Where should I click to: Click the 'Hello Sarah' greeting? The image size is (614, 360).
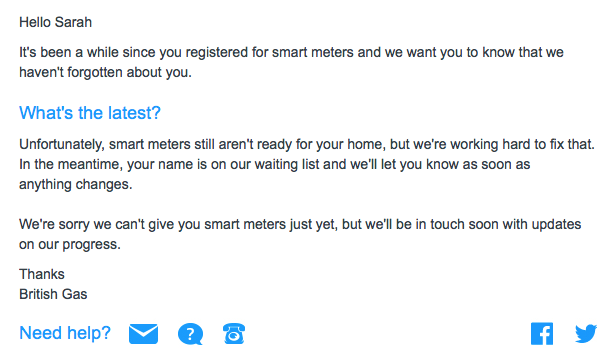coord(55,22)
